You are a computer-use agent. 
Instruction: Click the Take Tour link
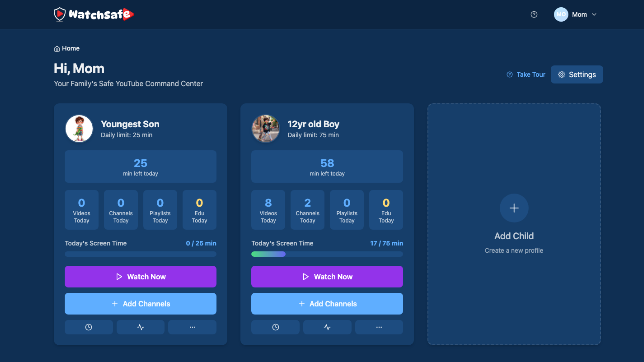click(526, 74)
